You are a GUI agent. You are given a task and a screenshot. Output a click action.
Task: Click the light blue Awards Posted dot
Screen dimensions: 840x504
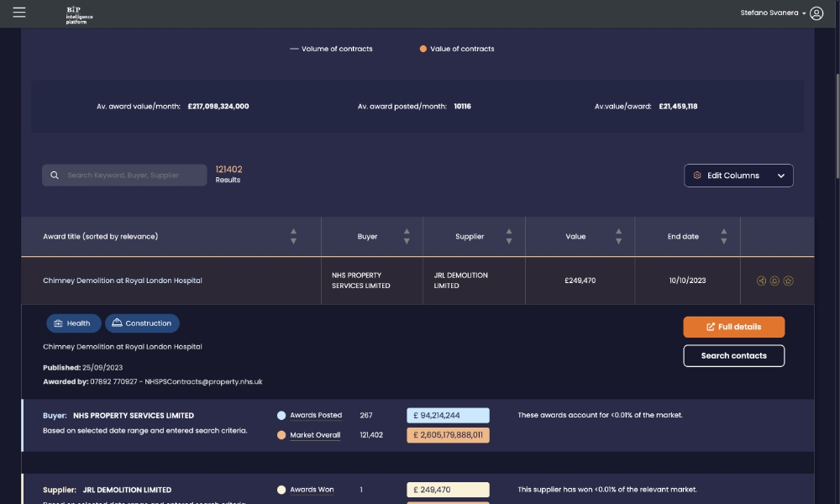281,415
